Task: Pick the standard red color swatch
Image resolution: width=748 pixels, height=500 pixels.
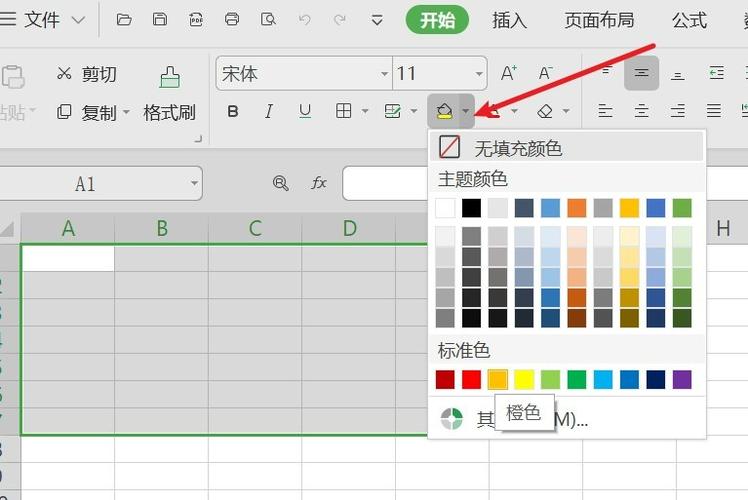Action: [471, 380]
